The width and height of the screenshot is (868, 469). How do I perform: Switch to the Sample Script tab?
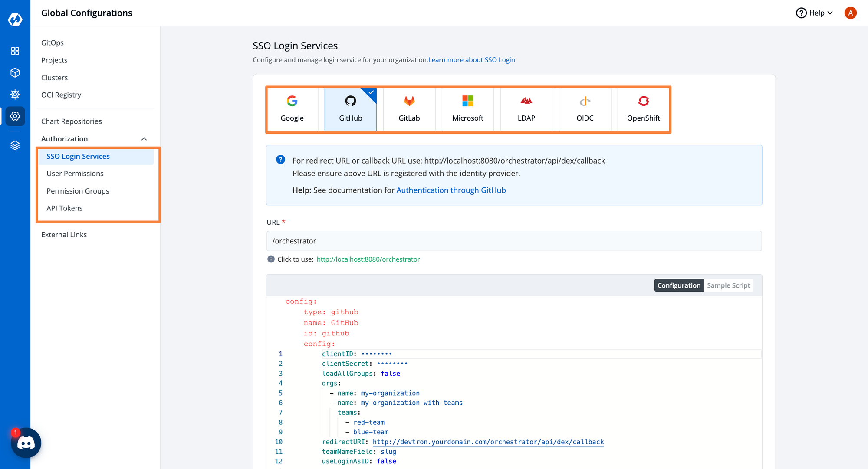[728, 285]
